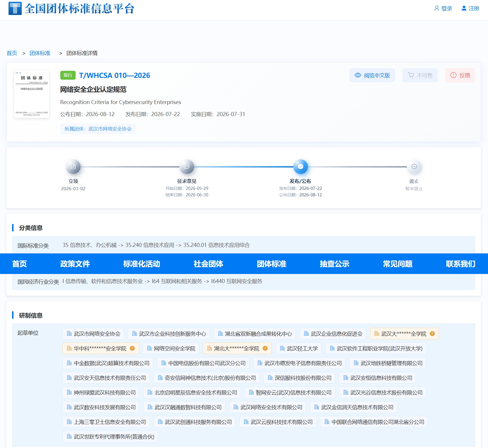Select the 武汉数安科技发展有限公司 unit tag
This screenshot has width=488, height=448.
(x=101, y=407)
